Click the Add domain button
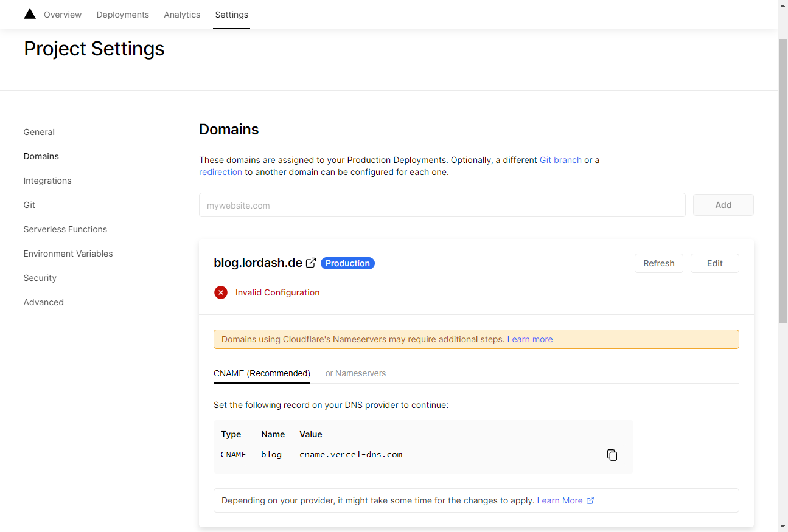Screen dimensions: 788x532 pos(723,205)
